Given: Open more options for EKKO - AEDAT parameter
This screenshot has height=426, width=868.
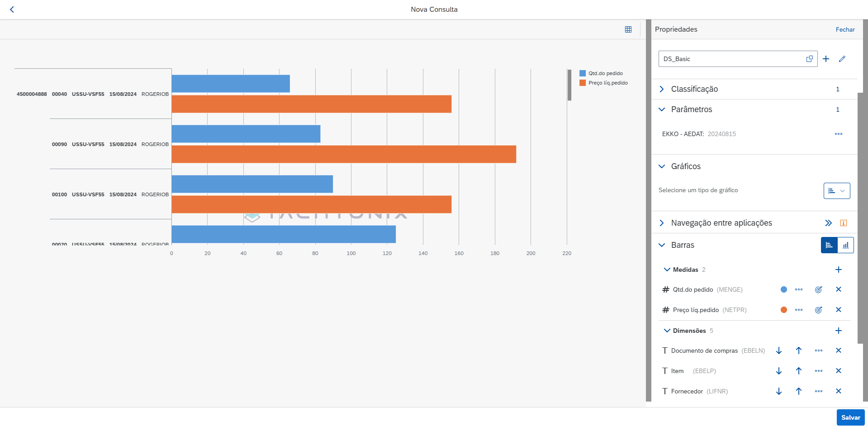Looking at the screenshot, I should point(838,134).
